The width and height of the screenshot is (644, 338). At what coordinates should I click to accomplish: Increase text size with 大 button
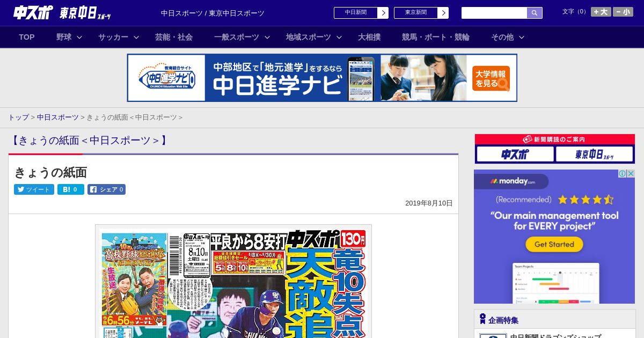pyautogui.click(x=601, y=12)
